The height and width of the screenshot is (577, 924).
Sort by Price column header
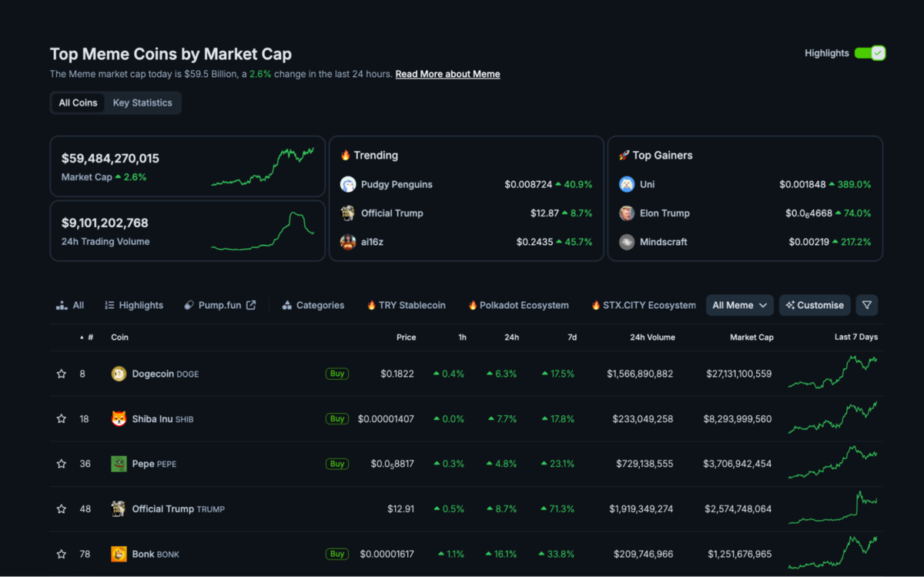(x=406, y=337)
